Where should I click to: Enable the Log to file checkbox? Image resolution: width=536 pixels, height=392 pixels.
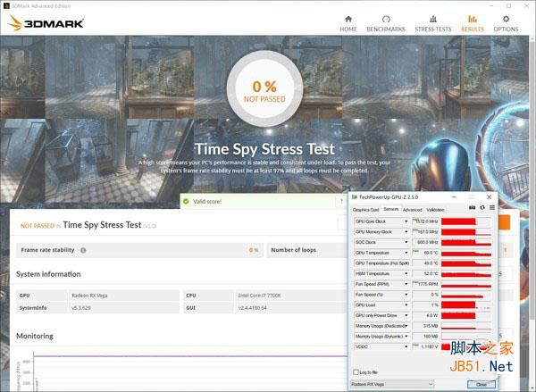point(356,371)
